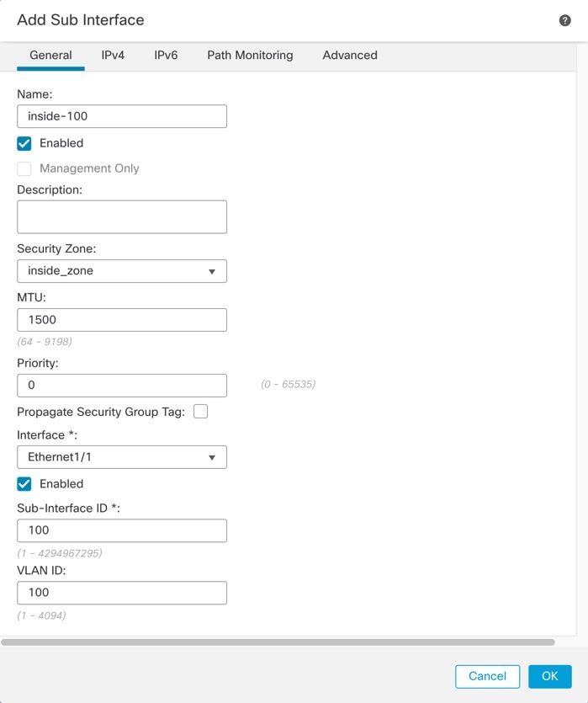
Task: Disable the Enabled checkbox under Interface
Action: [24, 483]
